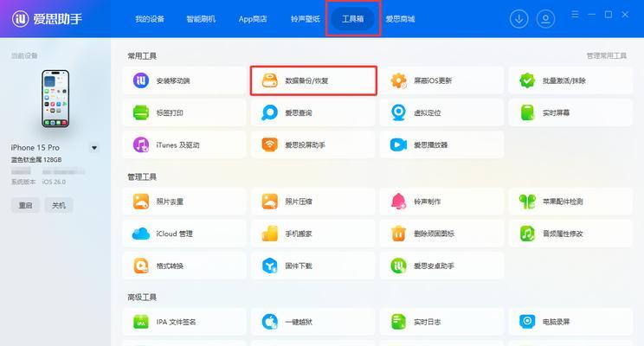Click the 安装移动端 tool icon
This screenshot has width=644, height=346.
click(141, 80)
